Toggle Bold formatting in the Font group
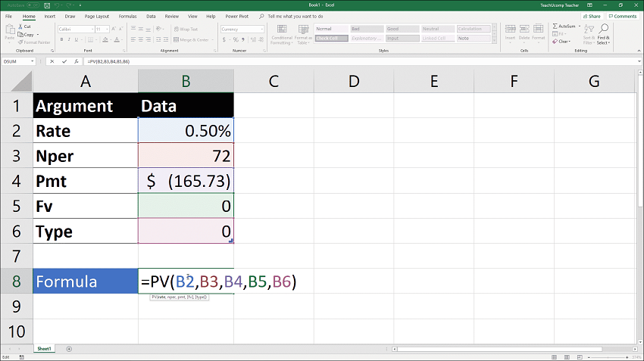This screenshot has height=361, width=644. coord(61,38)
